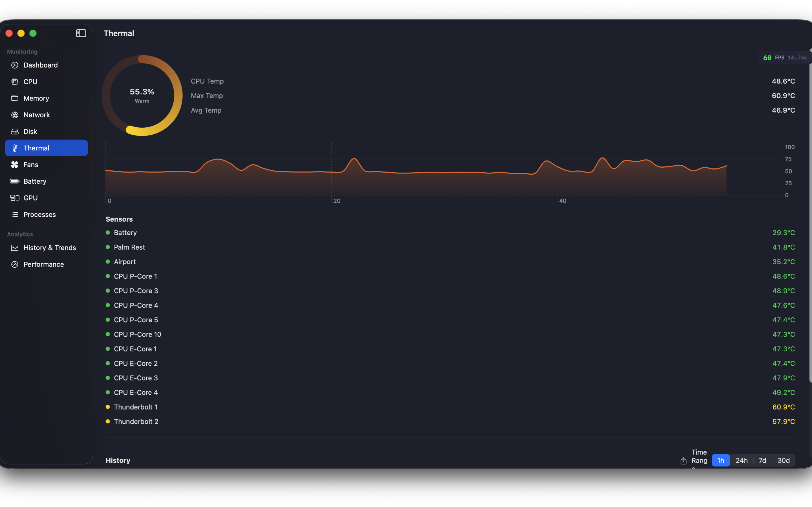Screen dimensions: 812x507
Task: Click the GPU icon in sidebar
Action: [15, 198]
